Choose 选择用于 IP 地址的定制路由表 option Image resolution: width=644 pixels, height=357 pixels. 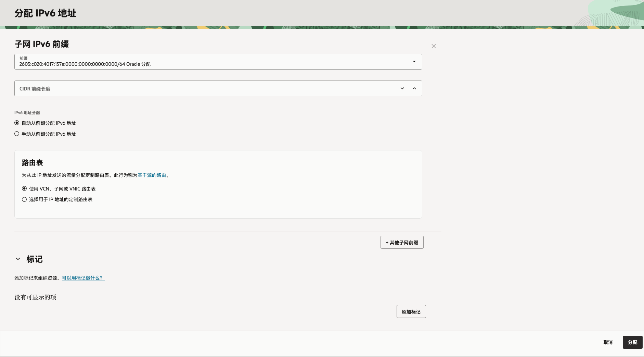(x=24, y=199)
